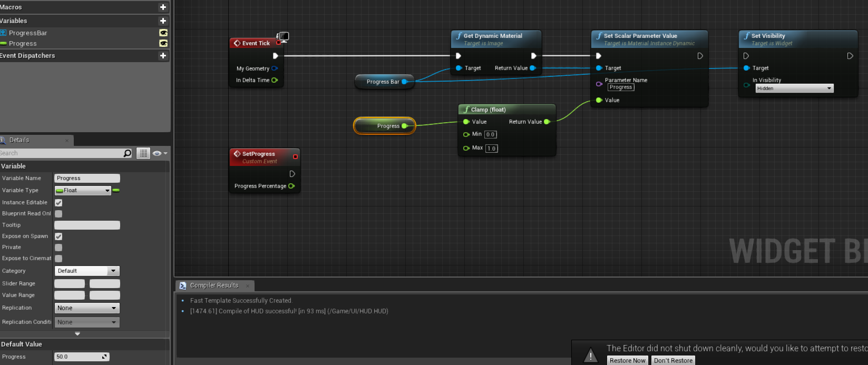This screenshot has height=365, width=868.
Task: Edit the Clamp Min value field
Action: click(x=490, y=134)
